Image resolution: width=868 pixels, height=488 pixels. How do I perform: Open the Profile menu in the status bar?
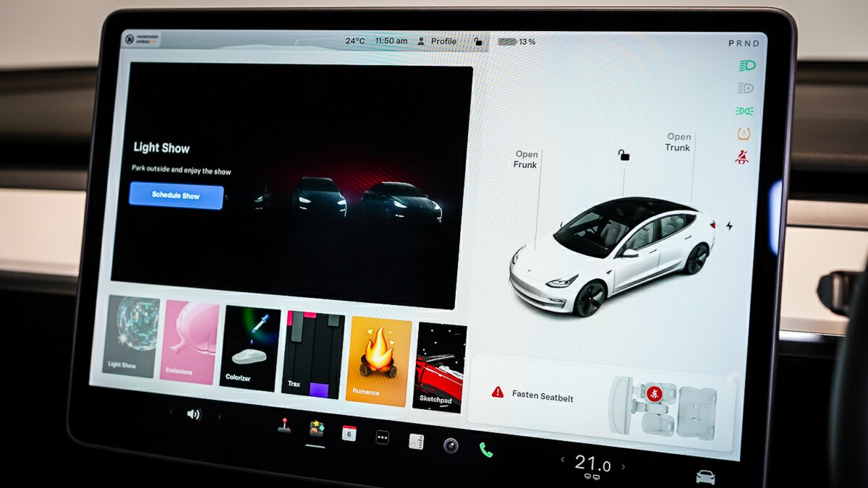(x=437, y=41)
